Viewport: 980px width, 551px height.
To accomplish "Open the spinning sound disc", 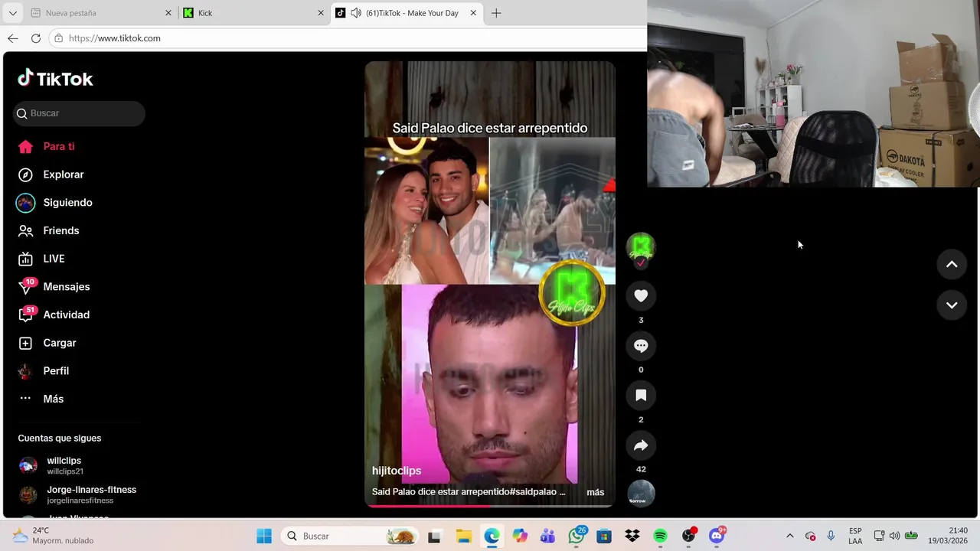I will pyautogui.click(x=641, y=494).
